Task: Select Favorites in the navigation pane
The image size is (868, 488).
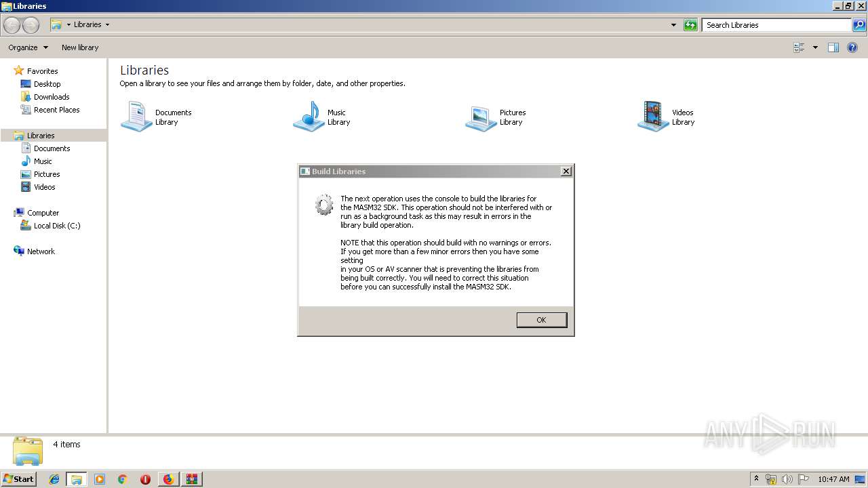Action: [x=42, y=71]
